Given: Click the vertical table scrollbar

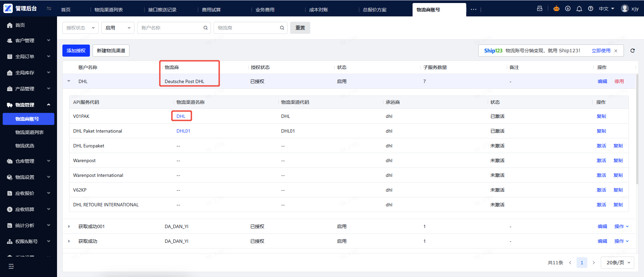Looking at the screenshot, I should pos(637,129).
